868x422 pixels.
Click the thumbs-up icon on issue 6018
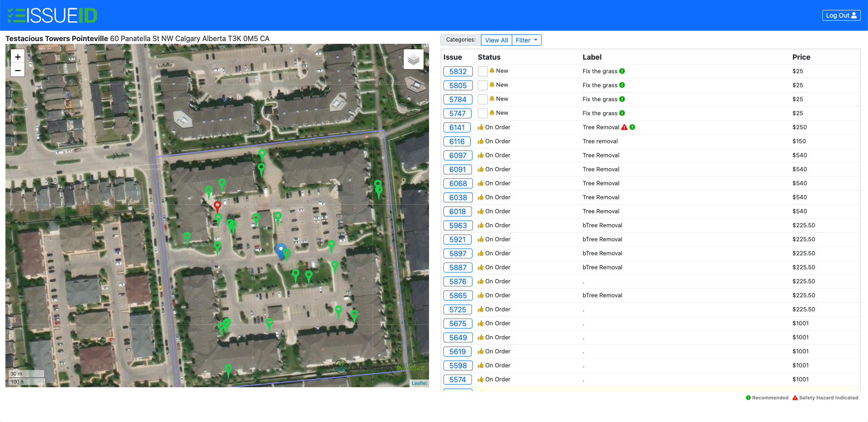[481, 211]
